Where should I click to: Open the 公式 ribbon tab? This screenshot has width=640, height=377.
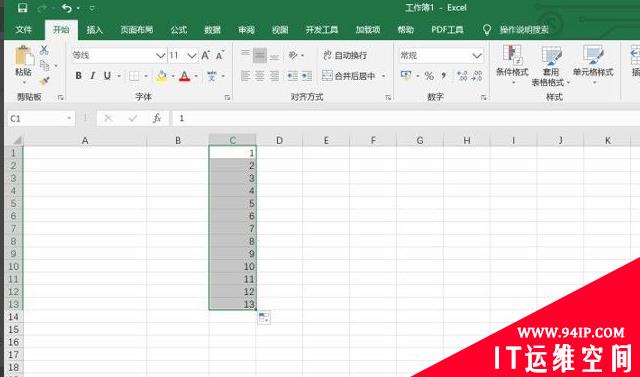click(x=178, y=30)
